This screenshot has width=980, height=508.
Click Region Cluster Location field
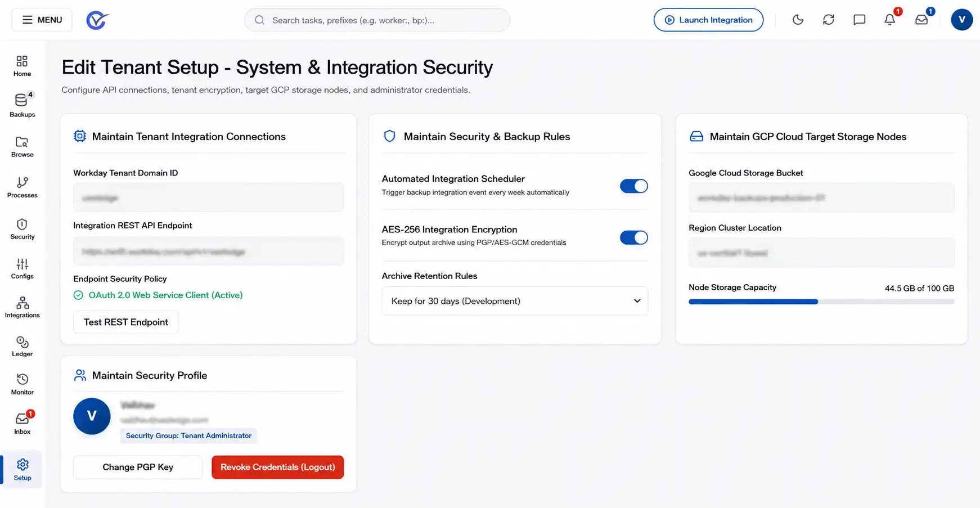click(x=821, y=253)
